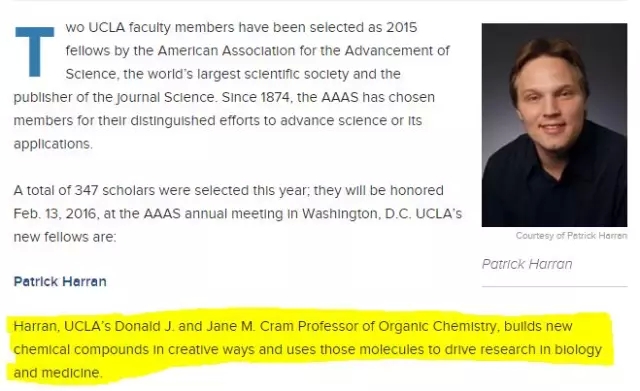Click 'Washington, D.C.' in the second paragraph
This screenshot has width=640, height=391.
(x=356, y=214)
